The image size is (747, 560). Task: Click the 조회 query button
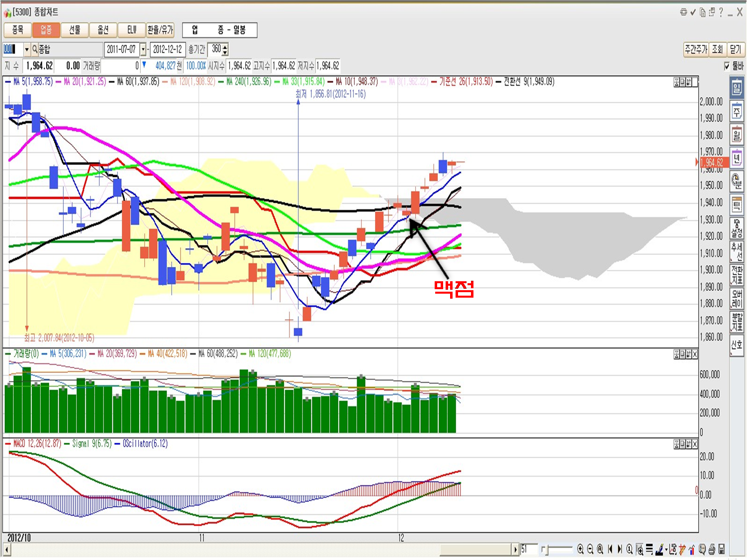point(717,49)
